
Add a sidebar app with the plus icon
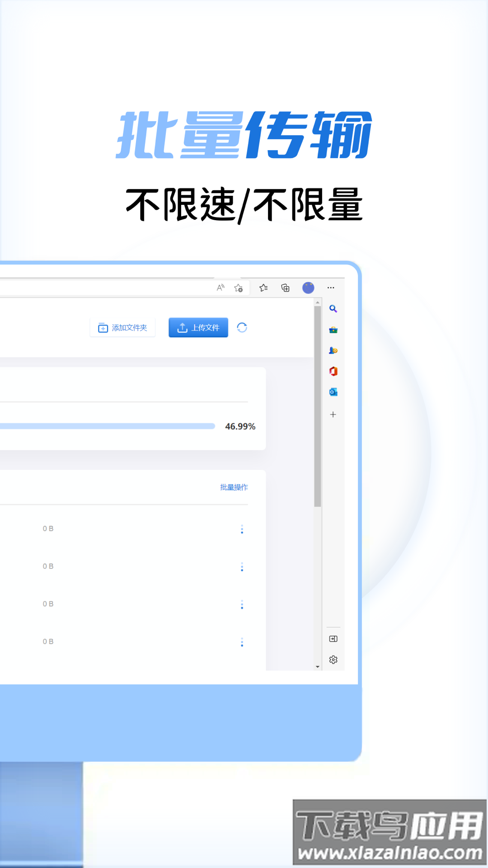pos(333,414)
